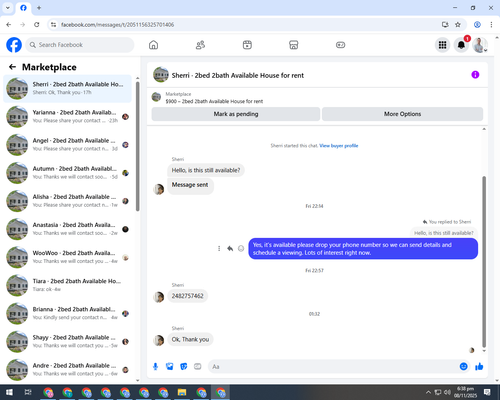Open the tab search dropdown arrow
The width and height of the screenshot is (500, 400).
click(8, 8)
